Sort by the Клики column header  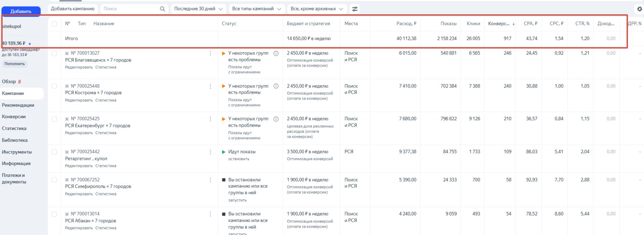[473, 24]
